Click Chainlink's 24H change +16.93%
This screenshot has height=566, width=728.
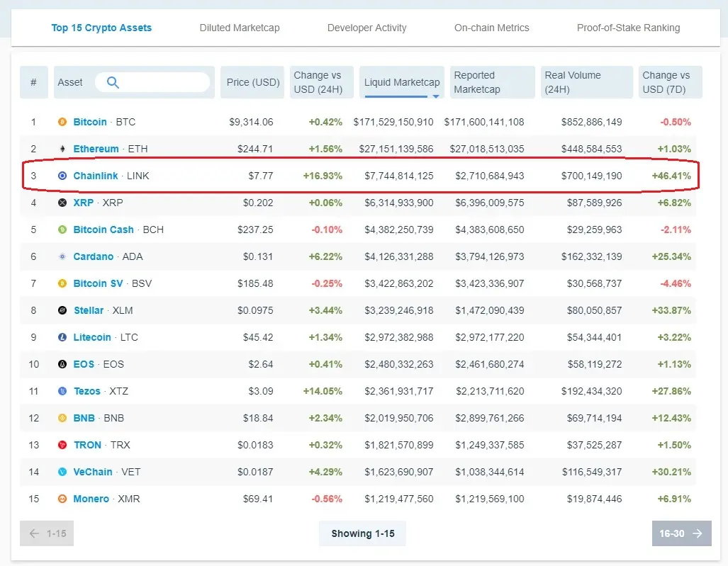click(x=323, y=176)
